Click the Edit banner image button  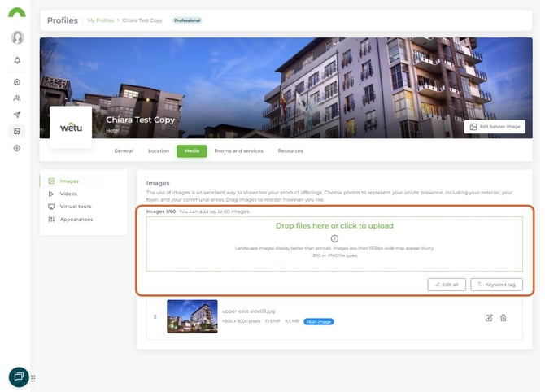pyautogui.click(x=495, y=127)
